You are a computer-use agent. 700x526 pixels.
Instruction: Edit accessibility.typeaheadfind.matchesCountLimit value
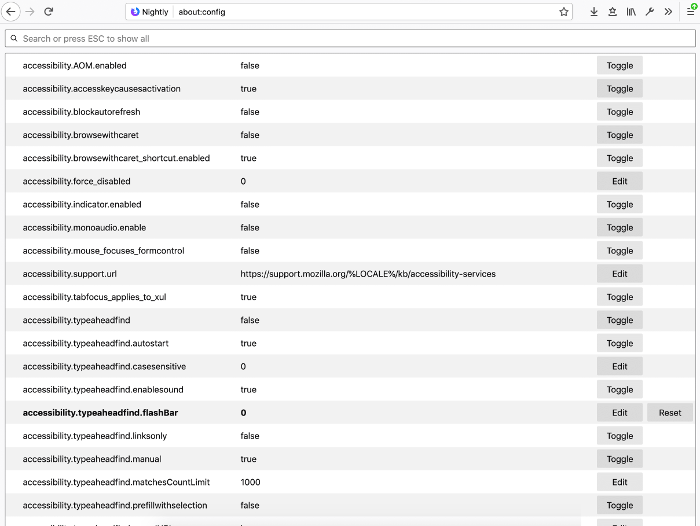pyautogui.click(x=620, y=482)
